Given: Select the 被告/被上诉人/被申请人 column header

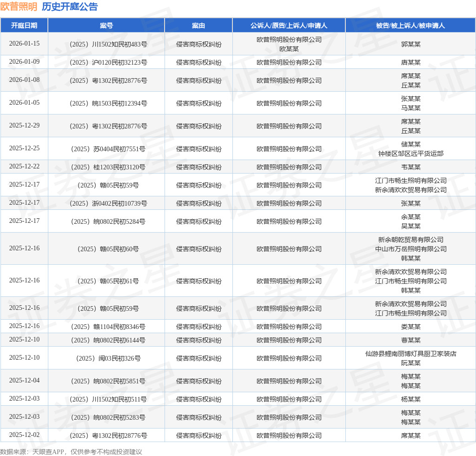Looking at the screenshot, I should pyautogui.click(x=410, y=26).
